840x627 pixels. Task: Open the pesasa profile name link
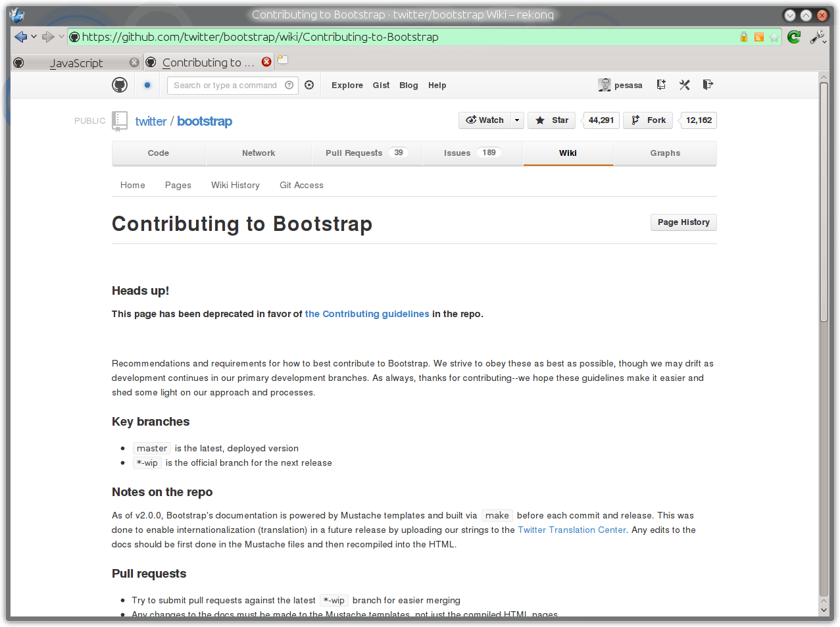628,86
